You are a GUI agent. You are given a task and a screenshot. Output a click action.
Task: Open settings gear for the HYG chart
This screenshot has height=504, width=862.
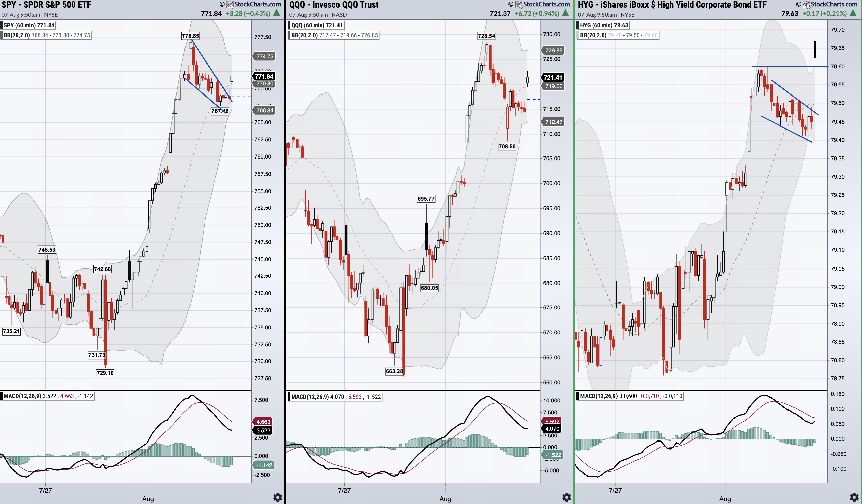click(854, 497)
